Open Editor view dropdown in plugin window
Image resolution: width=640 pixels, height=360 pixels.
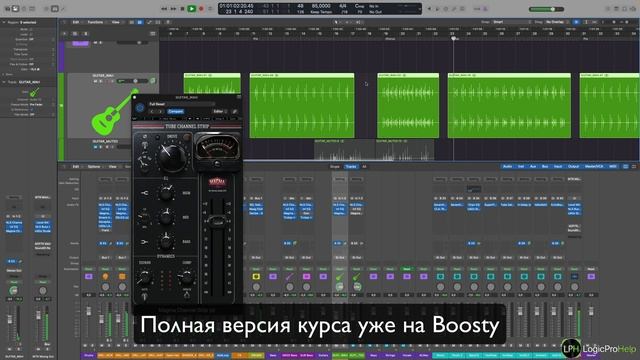tap(220, 111)
